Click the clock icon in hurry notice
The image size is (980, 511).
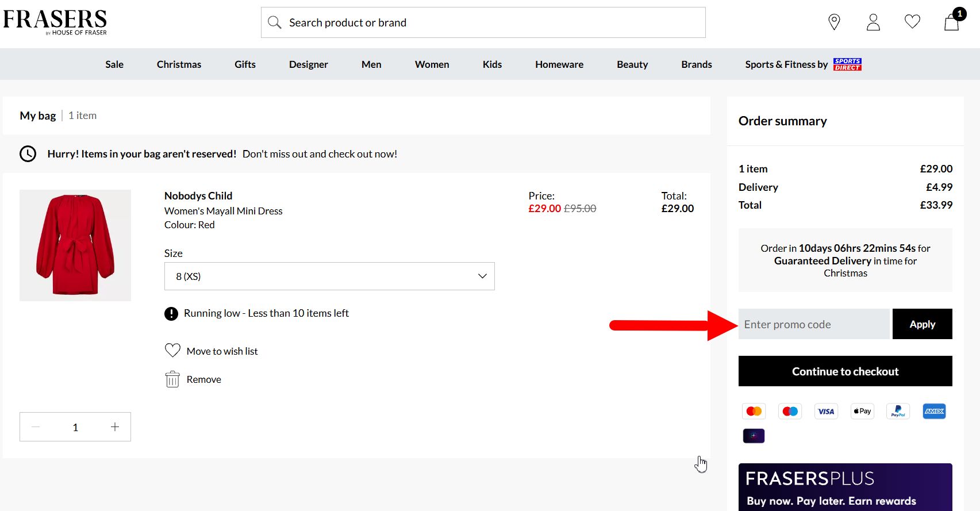pos(28,154)
